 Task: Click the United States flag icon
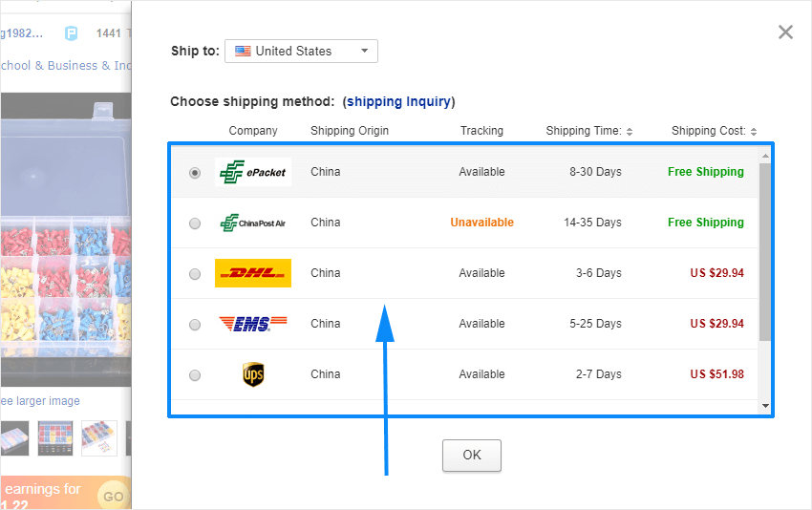click(243, 52)
